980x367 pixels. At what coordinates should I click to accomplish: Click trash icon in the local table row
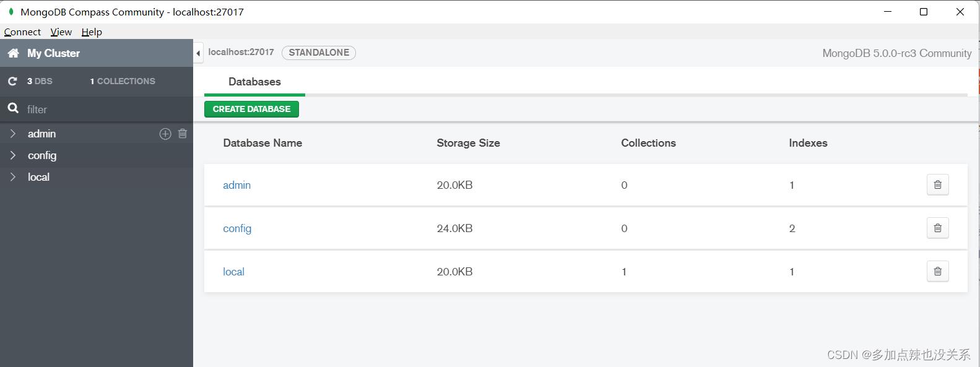tap(937, 272)
